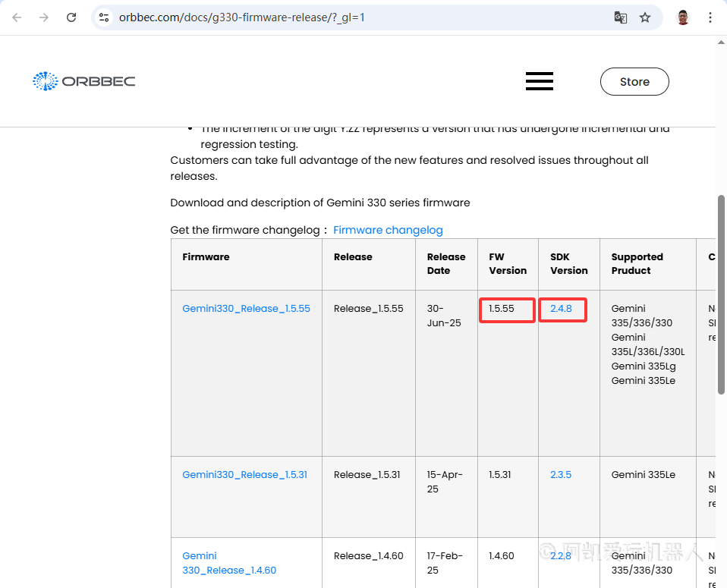Screen dimensions: 727x588
Task: Click Gemini 335Le in the 1.5.31 row
Action: pyautogui.click(x=643, y=474)
